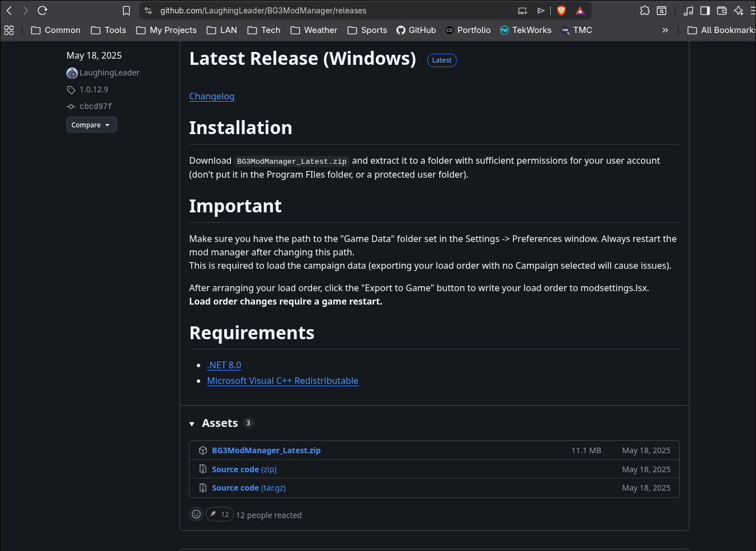Download Source code (zip)
This screenshot has height=551, width=756.
244,469
